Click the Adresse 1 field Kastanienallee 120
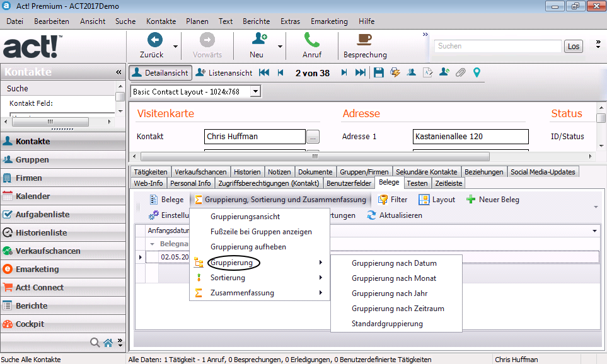The width and height of the screenshot is (607, 364). click(x=470, y=137)
